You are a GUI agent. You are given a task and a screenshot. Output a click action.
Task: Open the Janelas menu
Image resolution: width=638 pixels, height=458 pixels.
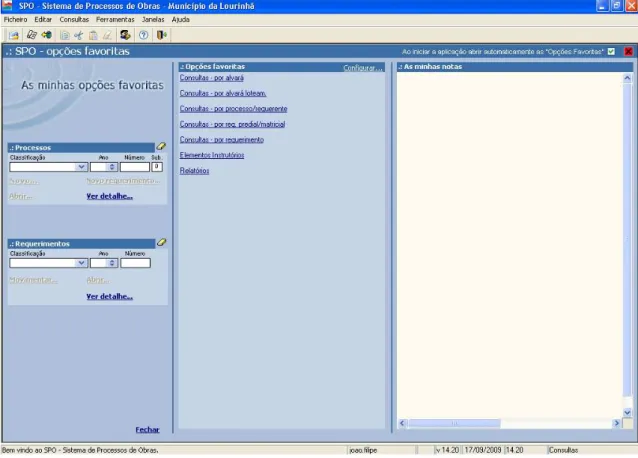tap(153, 20)
